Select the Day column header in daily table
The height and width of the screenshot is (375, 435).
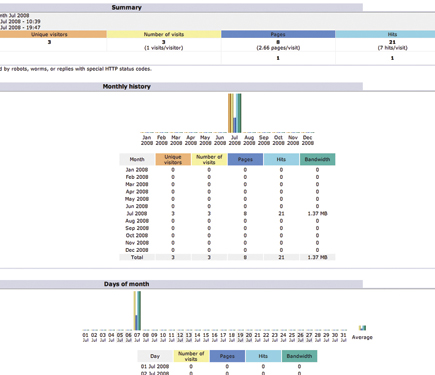click(x=155, y=356)
